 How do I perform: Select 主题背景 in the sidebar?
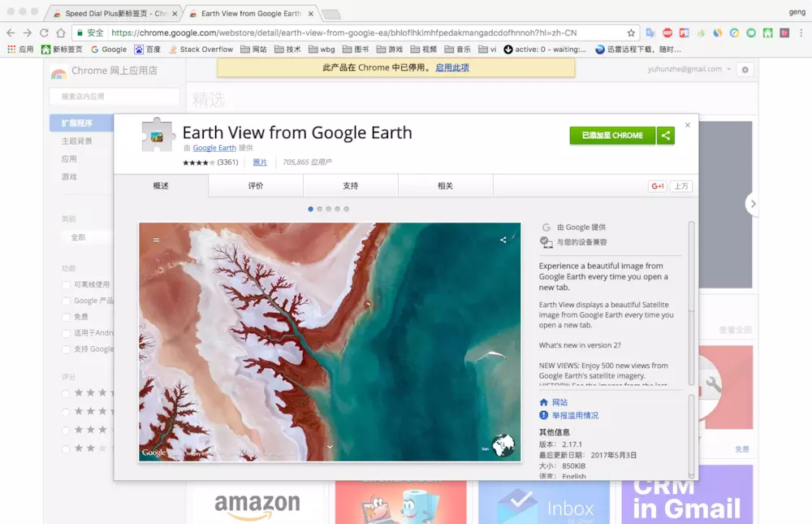coord(76,141)
